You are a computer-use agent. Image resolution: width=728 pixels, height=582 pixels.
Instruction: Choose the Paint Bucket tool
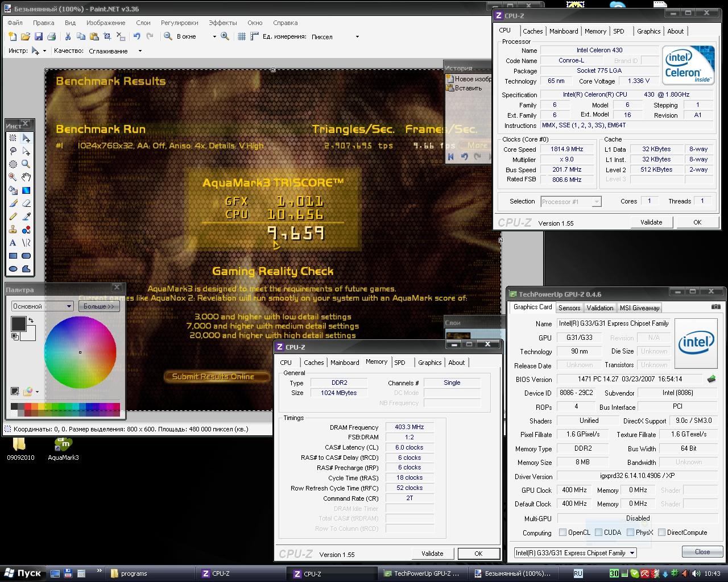click(13, 190)
